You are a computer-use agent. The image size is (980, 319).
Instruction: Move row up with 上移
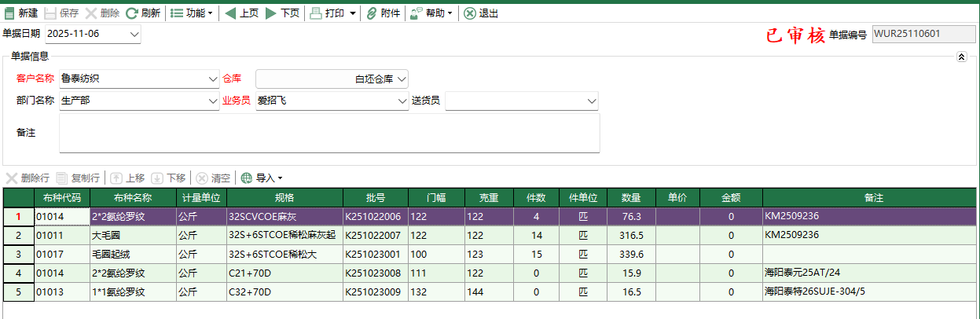[x=127, y=178]
